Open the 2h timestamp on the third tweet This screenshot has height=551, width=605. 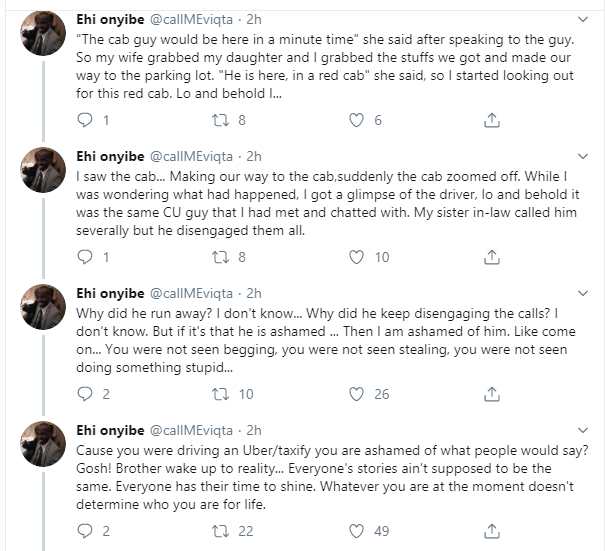point(254,294)
